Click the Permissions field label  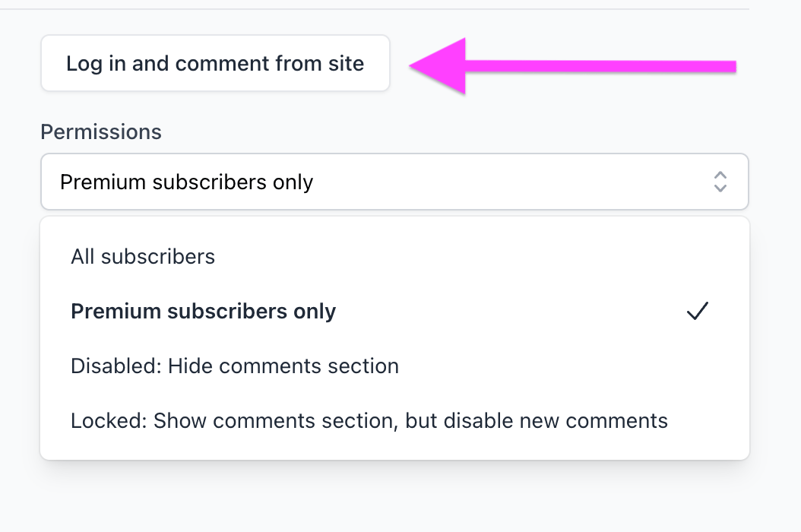click(101, 131)
